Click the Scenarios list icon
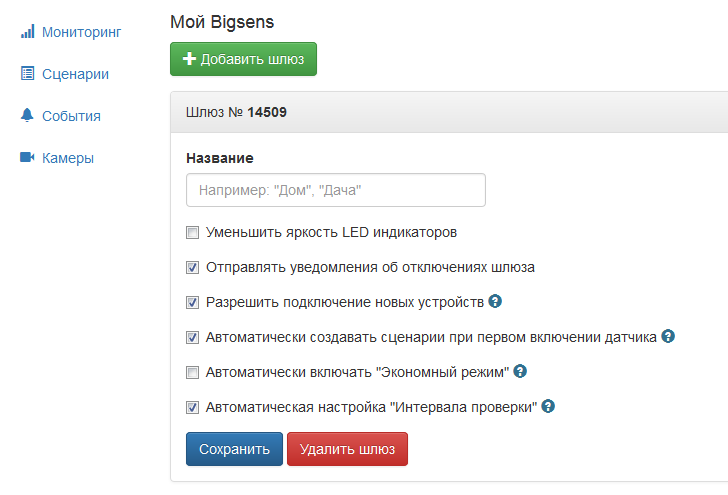Screen dimensions: 728x495 pyautogui.click(x=27, y=74)
